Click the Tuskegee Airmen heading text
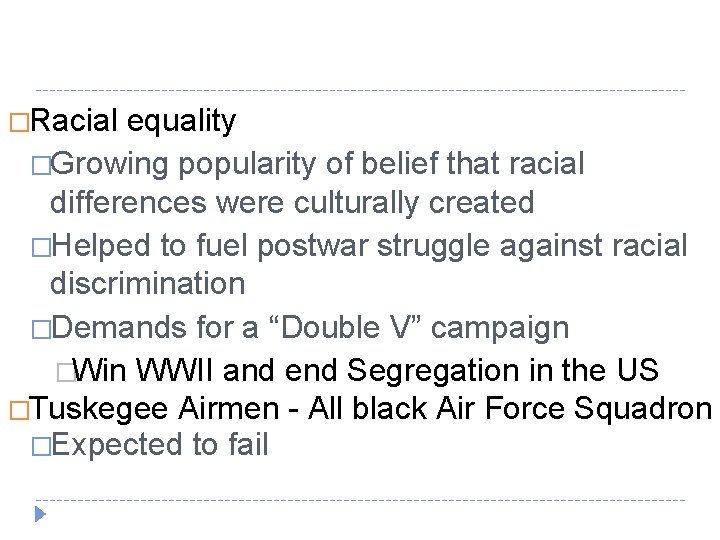The image size is (720, 540). coord(155,409)
